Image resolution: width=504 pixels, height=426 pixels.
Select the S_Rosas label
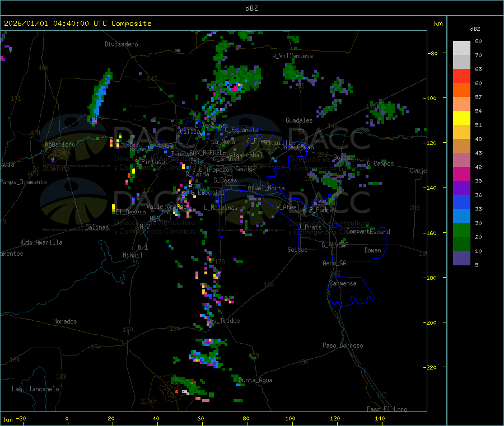point(225,180)
